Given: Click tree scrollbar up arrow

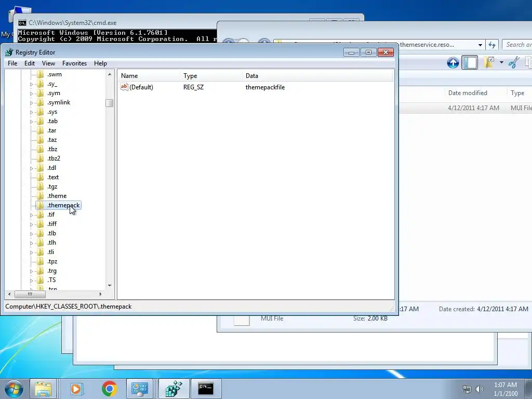Looking at the screenshot, I should click(x=110, y=74).
